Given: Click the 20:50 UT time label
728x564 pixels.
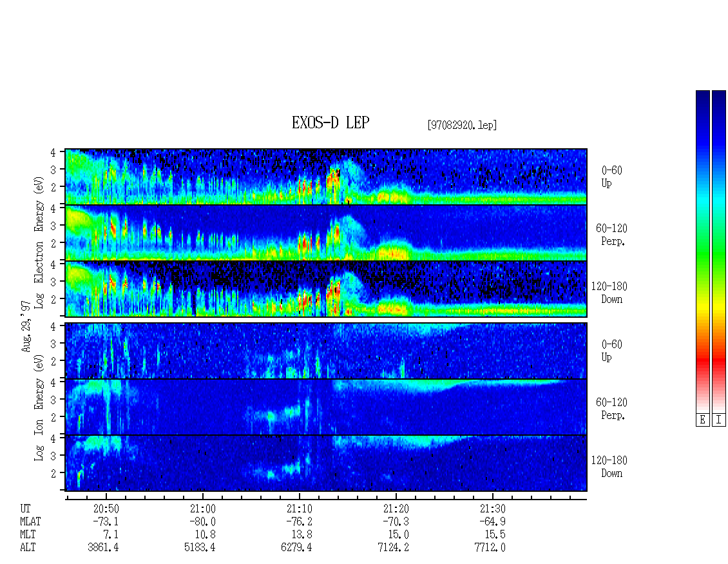Looking at the screenshot, I should pyautogui.click(x=106, y=509).
